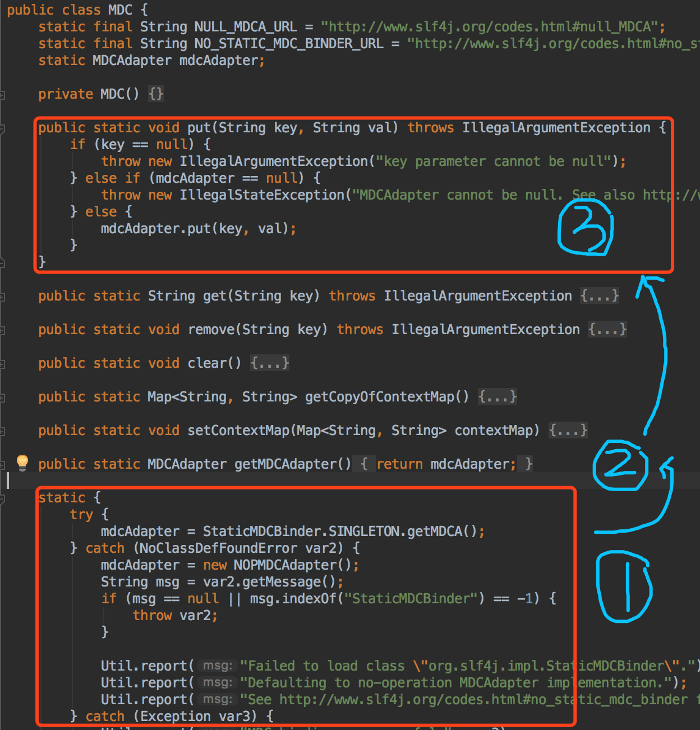Image resolution: width=700 pixels, height=730 pixels.
Task: Expand the folded getMDCAdapter return block
Action: (443, 464)
